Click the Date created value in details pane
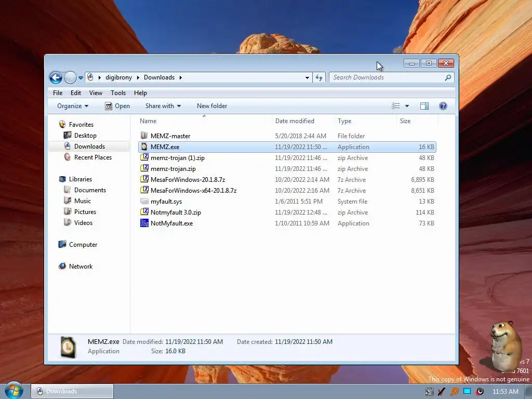 [303, 342]
